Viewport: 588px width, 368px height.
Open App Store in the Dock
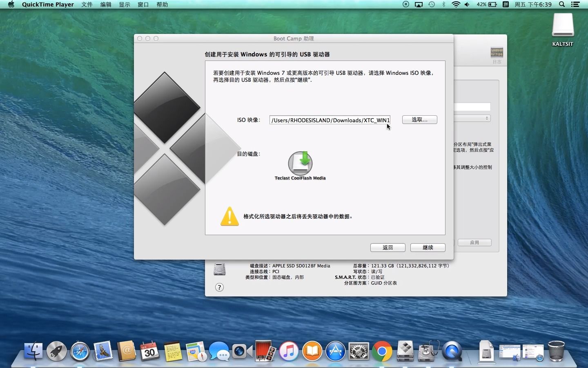[336, 351]
